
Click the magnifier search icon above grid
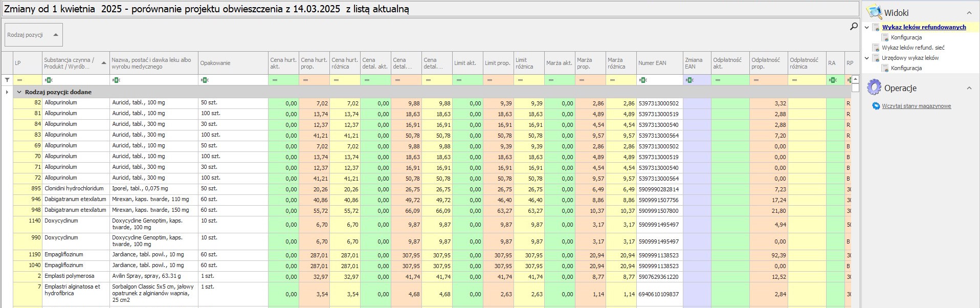[854, 26]
